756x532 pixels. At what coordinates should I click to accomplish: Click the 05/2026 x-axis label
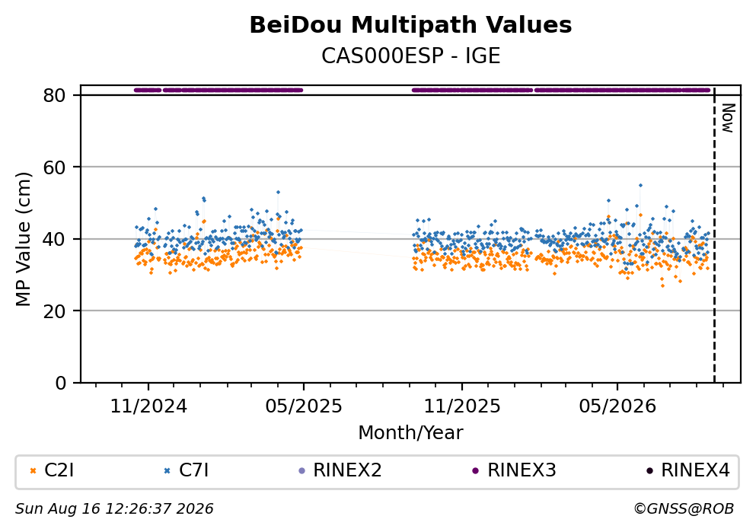click(617, 406)
